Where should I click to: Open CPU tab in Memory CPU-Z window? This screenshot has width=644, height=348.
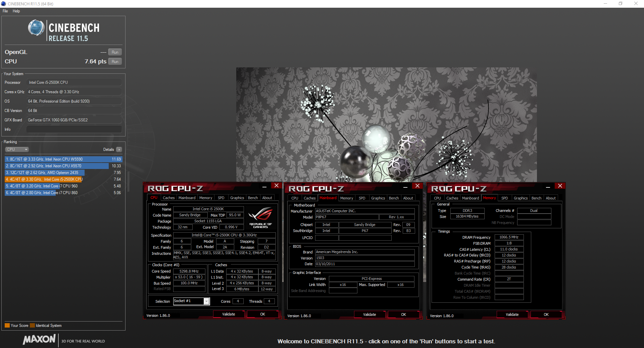pos(437,198)
